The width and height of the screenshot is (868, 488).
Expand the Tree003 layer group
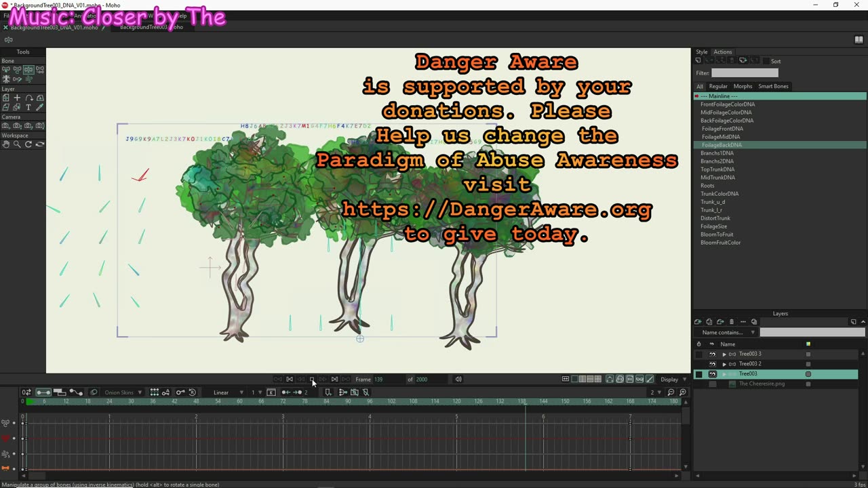pos(724,374)
